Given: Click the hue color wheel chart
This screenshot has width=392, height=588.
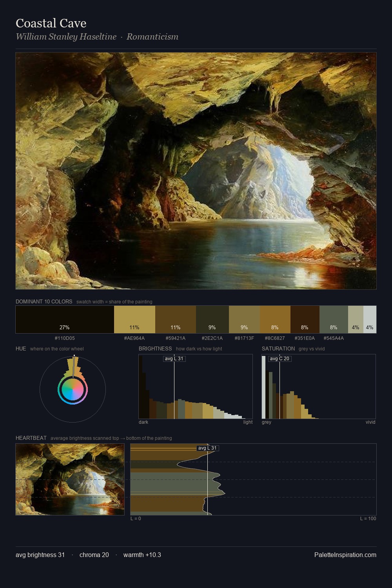Looking at the screenshot, I should 73,389.
